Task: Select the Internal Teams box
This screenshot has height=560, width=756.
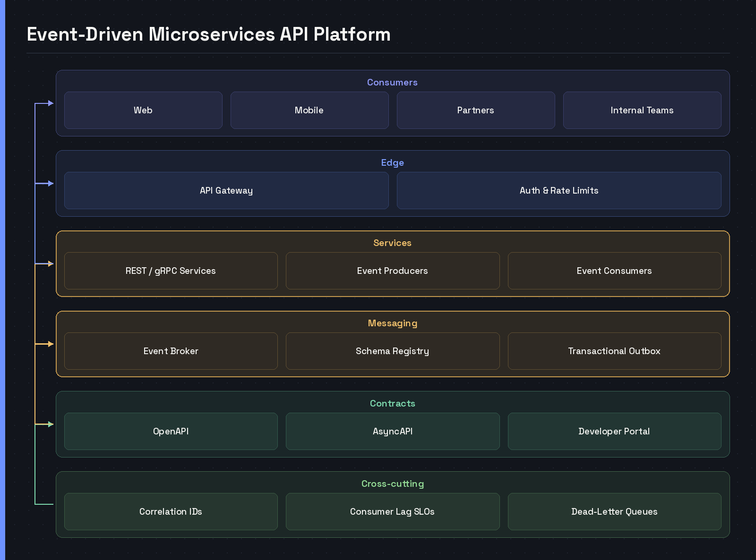Action: click(642, 110)
